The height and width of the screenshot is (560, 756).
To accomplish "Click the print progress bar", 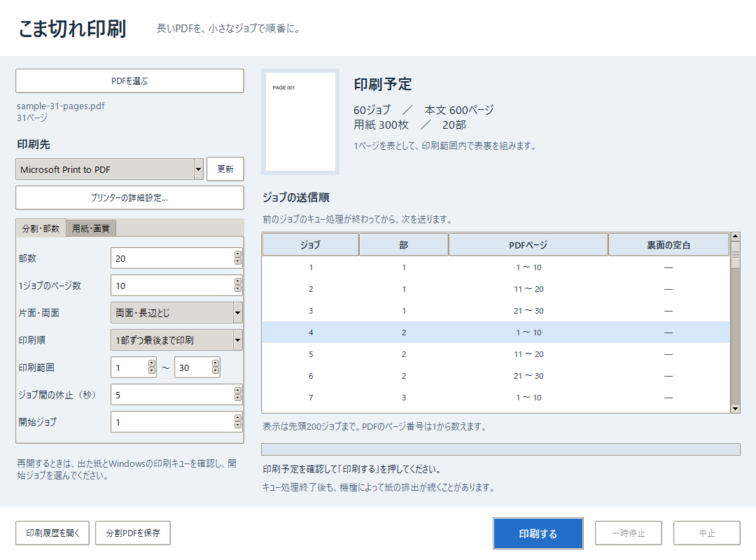I will 500,449.
